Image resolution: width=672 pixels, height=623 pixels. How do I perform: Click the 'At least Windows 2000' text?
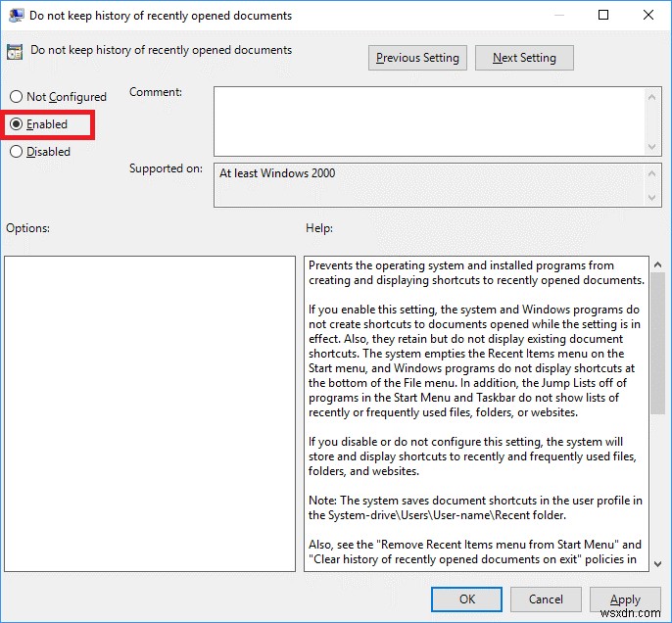277,173
